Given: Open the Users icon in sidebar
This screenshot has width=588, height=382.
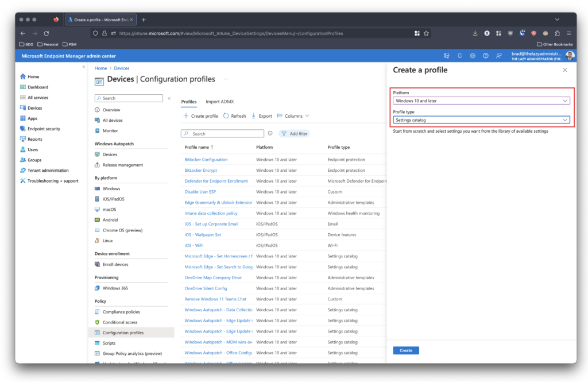Looking at the screenshot, I should pyautogui.click(x=23, y=149).
